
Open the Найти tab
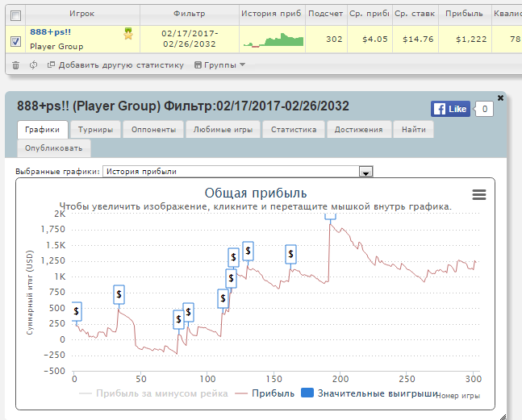point(413,130)
